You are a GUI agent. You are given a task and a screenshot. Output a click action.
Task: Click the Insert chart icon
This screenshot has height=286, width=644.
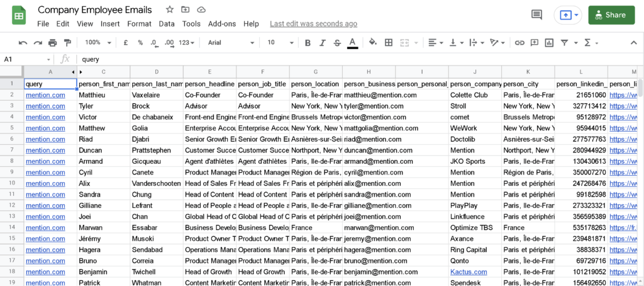point(549,43)
